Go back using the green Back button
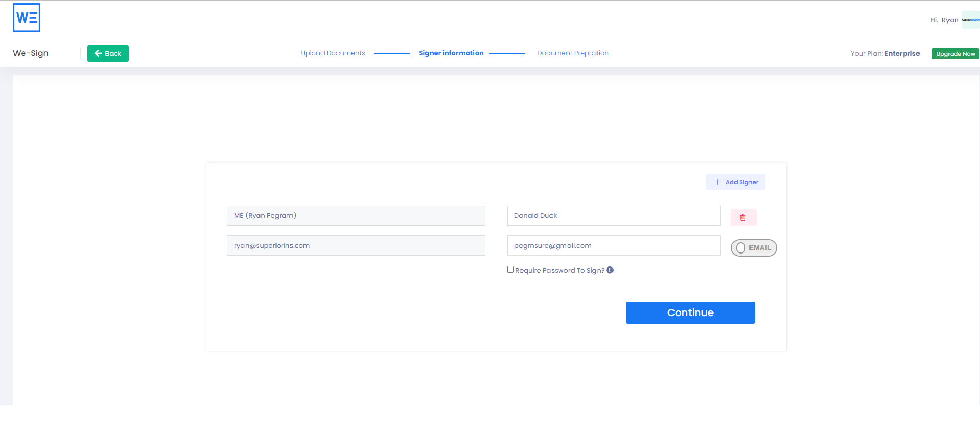Image resolution: width=980 pixels, height=447 pixels. click(108, 53)
